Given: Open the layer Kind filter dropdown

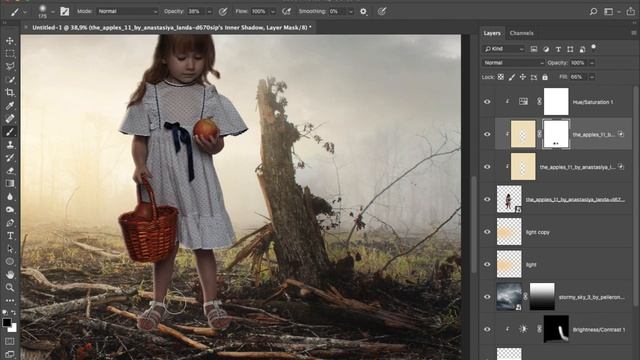Looking at the screenshot, I should point(504,49).
